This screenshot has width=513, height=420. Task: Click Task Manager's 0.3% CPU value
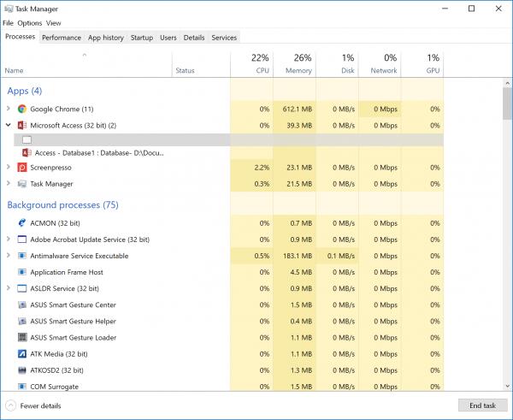coord(262,184)
